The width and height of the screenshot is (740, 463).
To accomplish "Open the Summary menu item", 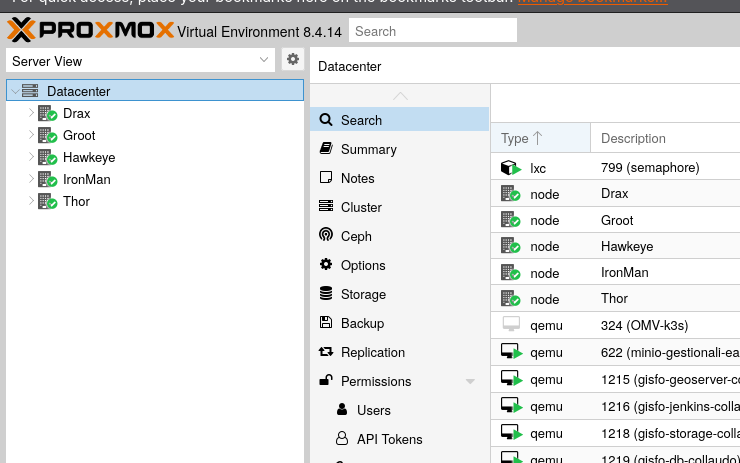I will pos(368,149).
